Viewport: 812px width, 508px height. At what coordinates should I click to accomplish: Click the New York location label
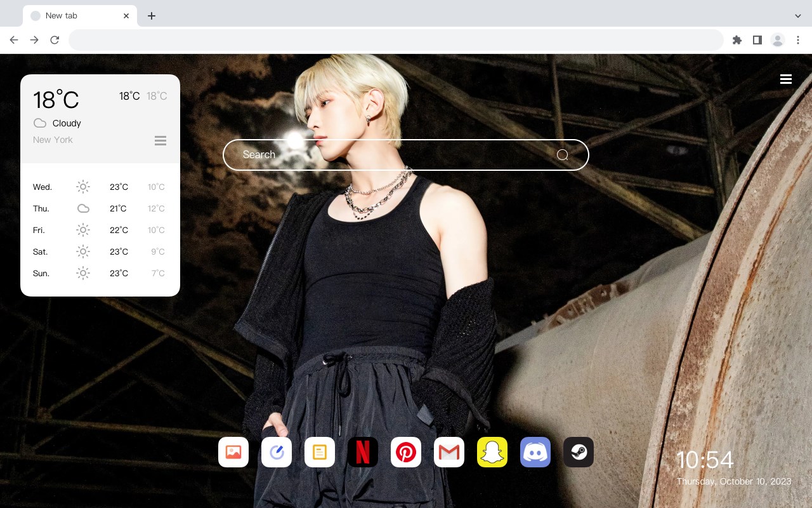click(x=53, y=140)
